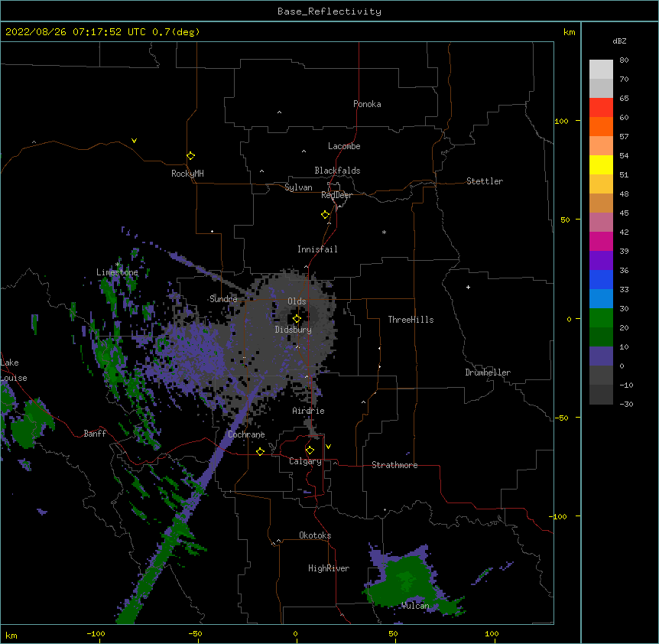
Task: Click the Innisfail town label
Action: click(317, 249)
